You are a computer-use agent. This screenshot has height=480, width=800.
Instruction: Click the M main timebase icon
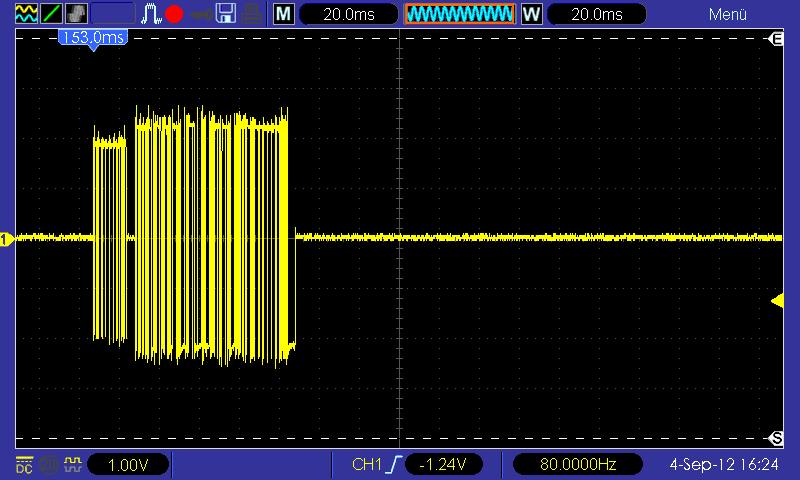284,14
